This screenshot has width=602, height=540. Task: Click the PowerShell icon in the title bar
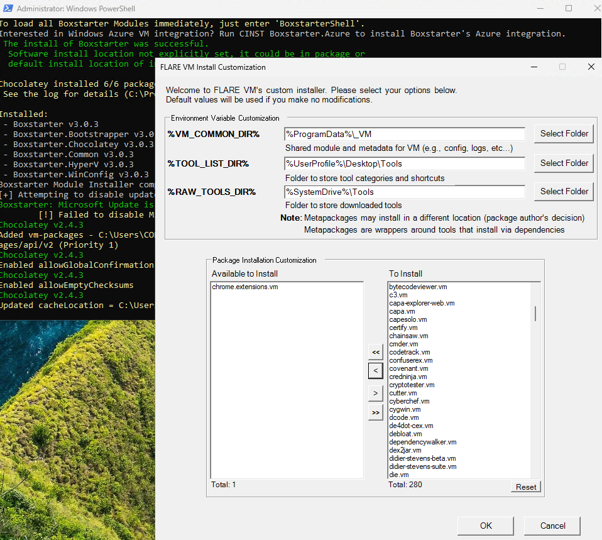point(8,8)
